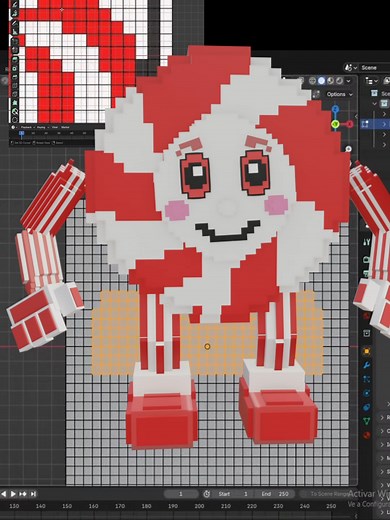This screenshot has height=520, width=390.
Task: Open the World properties tab
Action: tap(367, 316)
